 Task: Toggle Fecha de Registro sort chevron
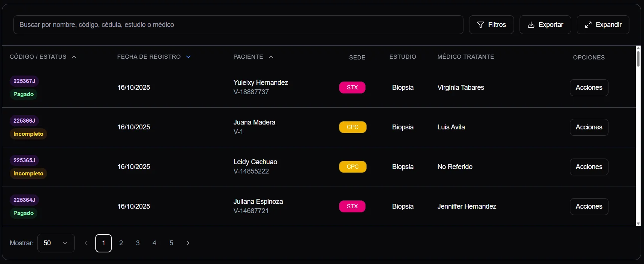pyautogui.click(x=188, y=57)
